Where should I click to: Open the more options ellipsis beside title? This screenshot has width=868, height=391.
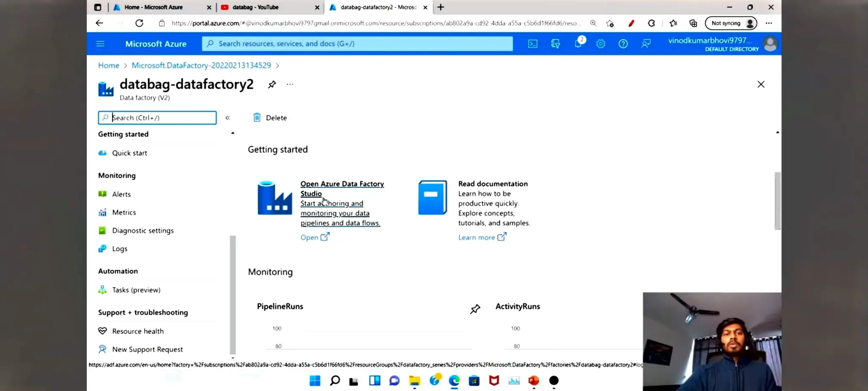[290, 84]
